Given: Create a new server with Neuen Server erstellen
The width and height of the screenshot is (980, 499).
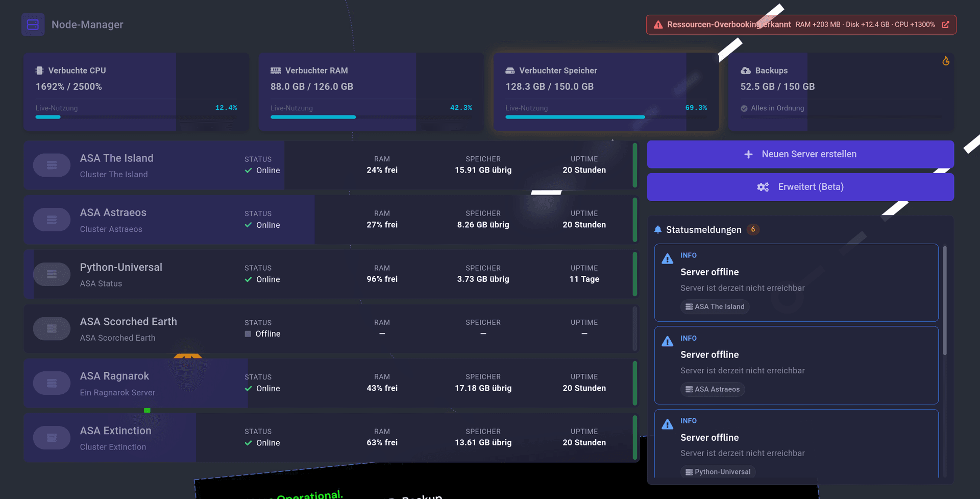Looking at the screenshot, I should pyautogui.click(x=800, y=154).
